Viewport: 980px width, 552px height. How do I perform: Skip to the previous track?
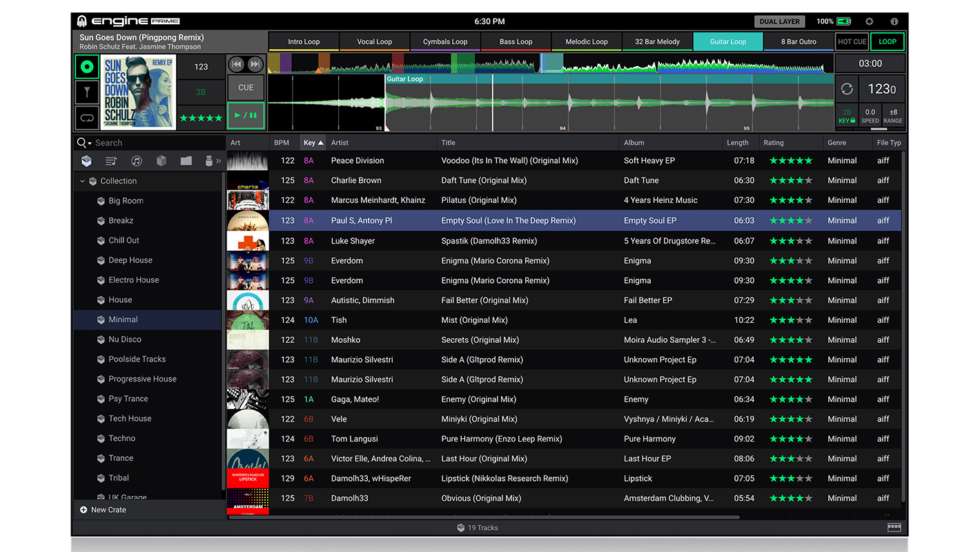click(237, 64)
